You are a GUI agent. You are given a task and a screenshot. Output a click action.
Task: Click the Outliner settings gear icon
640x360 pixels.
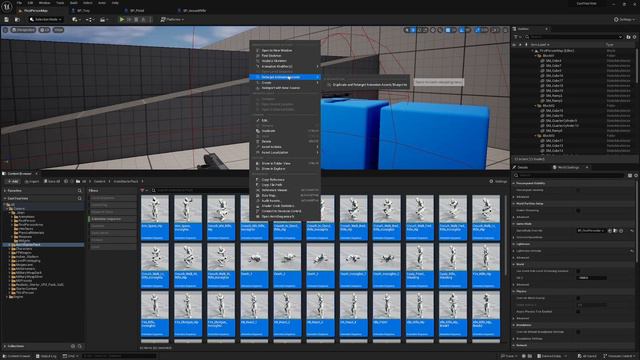coord(635,37)
